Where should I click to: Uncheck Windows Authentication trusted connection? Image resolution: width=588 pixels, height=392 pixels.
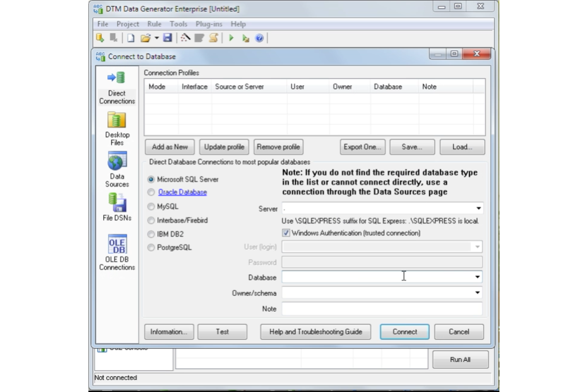[286, 233]
